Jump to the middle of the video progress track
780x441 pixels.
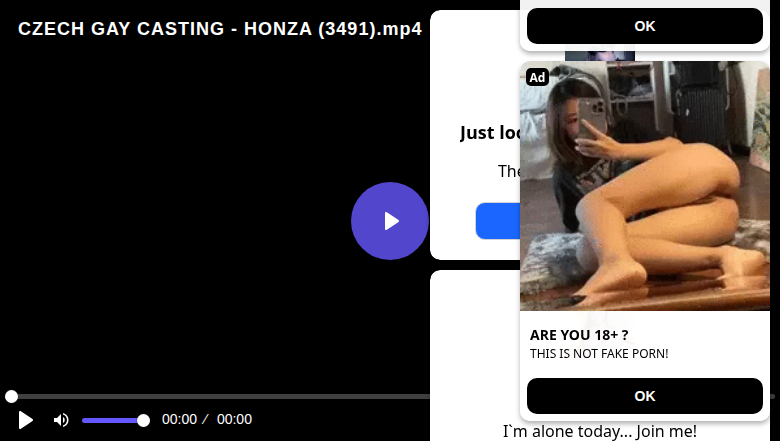coord(390,397)
